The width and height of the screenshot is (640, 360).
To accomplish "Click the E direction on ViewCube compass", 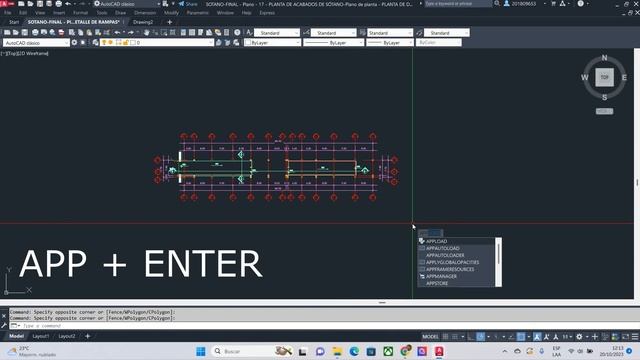I will 624,78.
